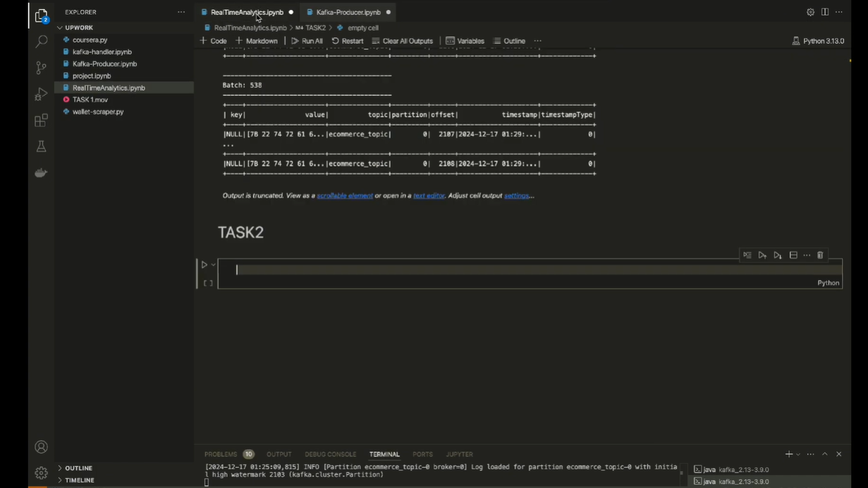
Task: Change cell language mode Python
Action: pyautogui.click(x=828, y=283)
